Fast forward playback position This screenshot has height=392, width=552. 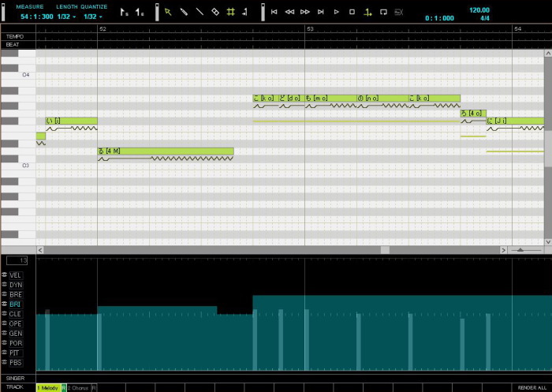point(305,12)
